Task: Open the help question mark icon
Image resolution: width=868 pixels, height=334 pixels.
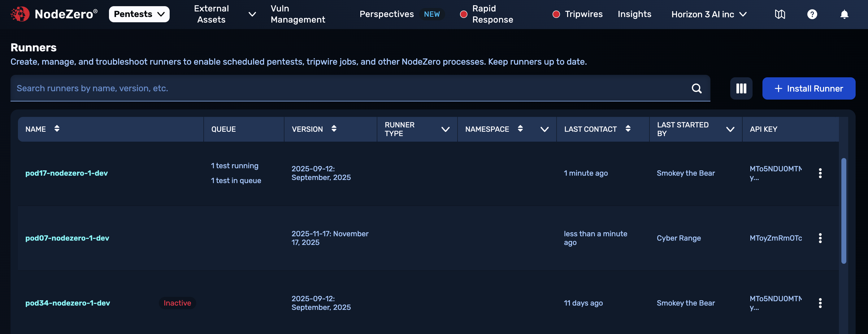Action: (x=812, y=14)
